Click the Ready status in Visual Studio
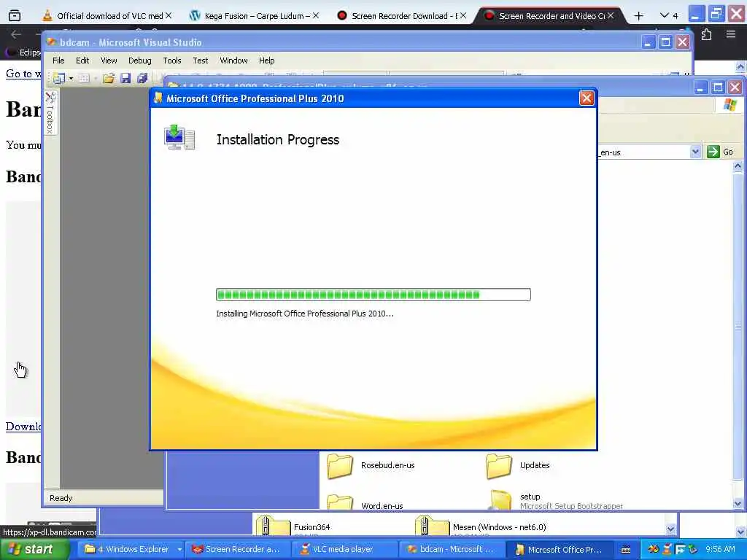Screen dimensions: 747x560 [61, 498]
